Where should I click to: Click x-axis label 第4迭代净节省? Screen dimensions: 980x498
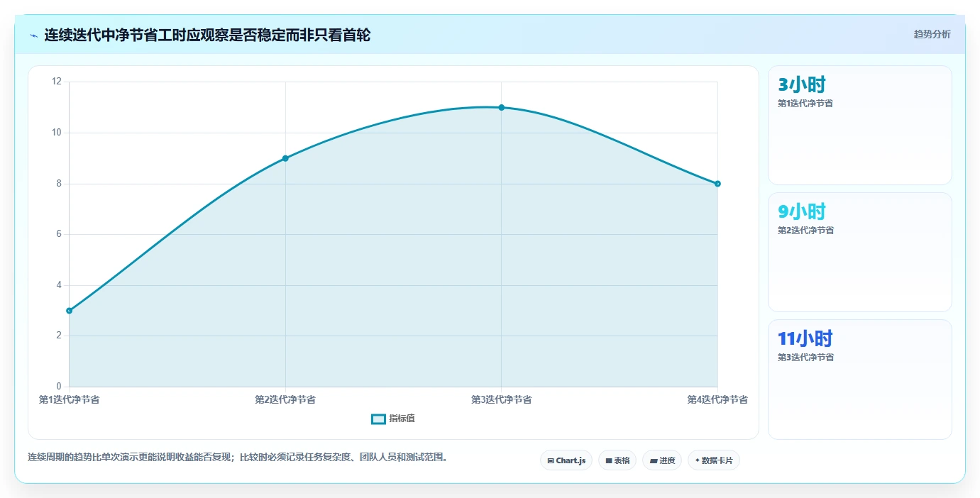[717, 400]
